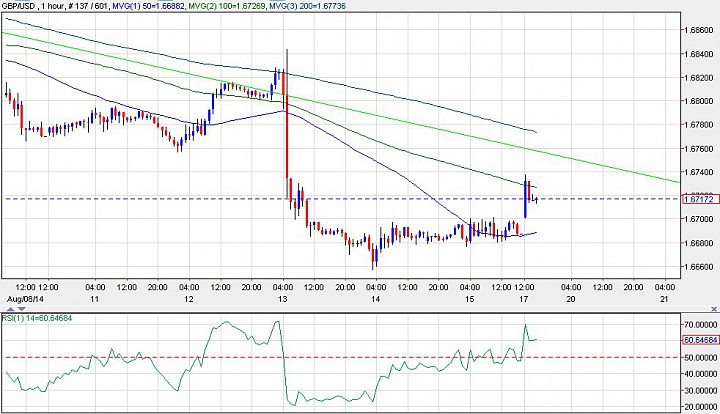Click the 1.68600 price axis label
Screen dimensions: 720x414
coord(698,30)
